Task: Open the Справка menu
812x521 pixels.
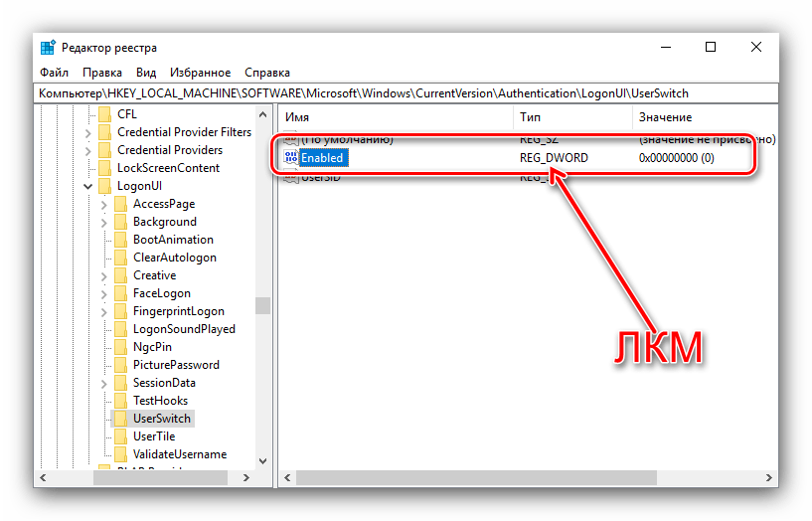Action: pos(267,73)
